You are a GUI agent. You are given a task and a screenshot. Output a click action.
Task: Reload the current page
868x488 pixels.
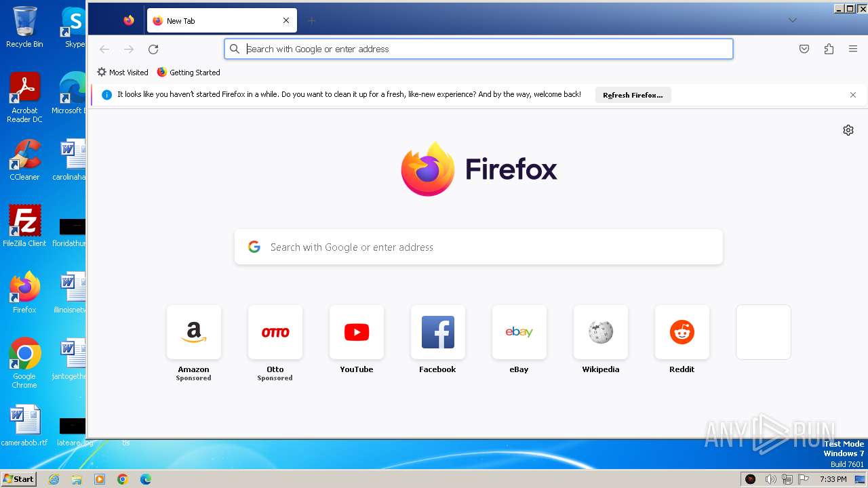click(153, 49)
